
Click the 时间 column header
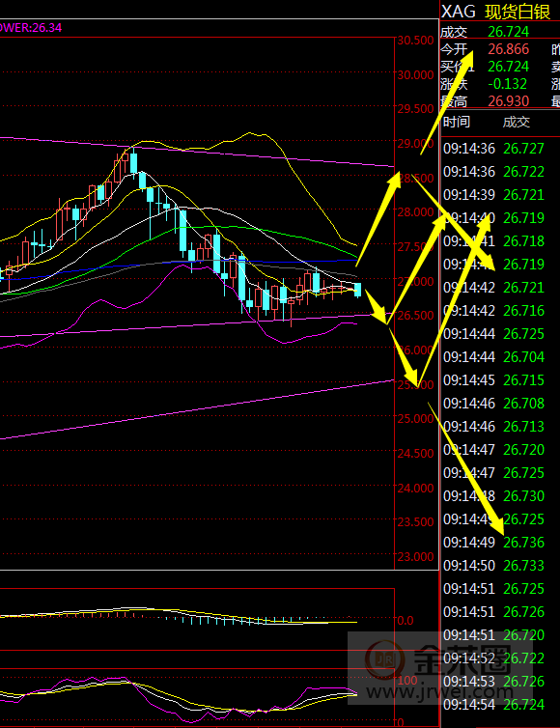457,122
